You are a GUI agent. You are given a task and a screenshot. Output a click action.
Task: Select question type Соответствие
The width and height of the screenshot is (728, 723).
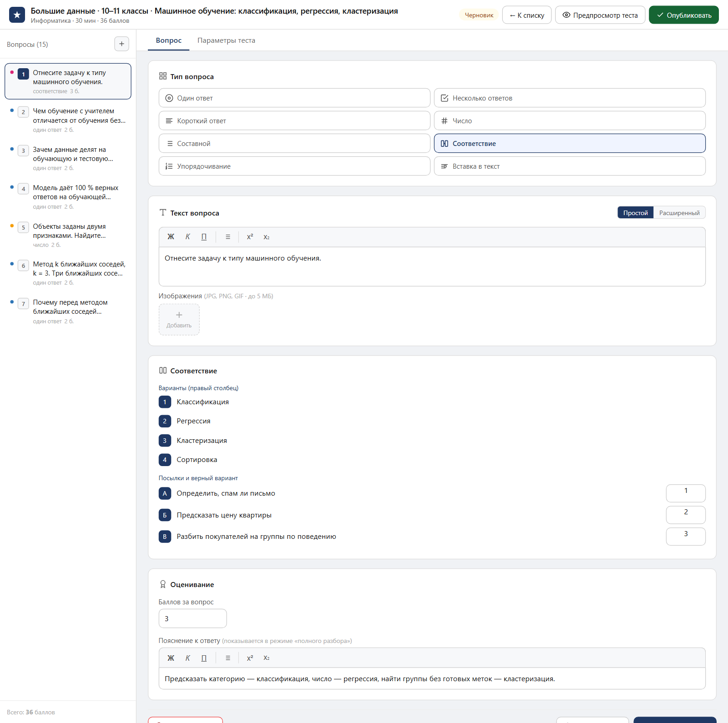point(570,143)
